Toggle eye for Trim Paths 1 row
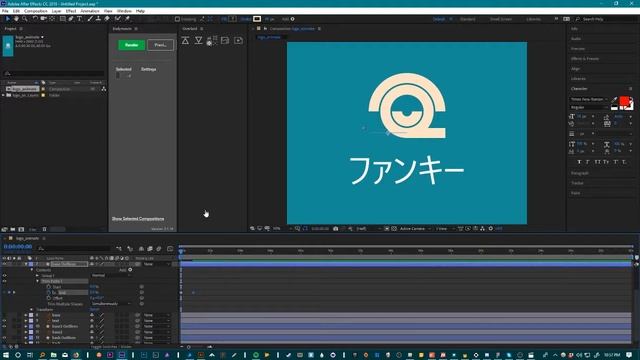 point(4,281)
